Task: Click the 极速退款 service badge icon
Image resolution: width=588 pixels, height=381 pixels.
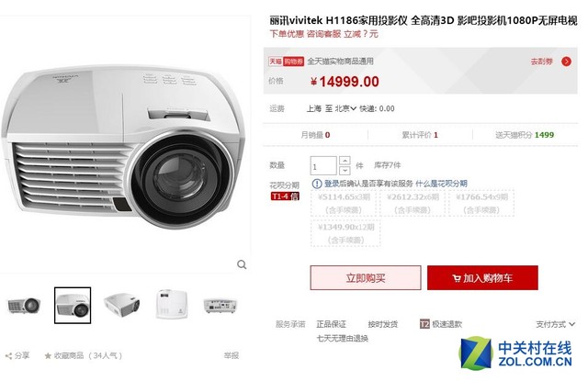Action: (x=424, y=324)
